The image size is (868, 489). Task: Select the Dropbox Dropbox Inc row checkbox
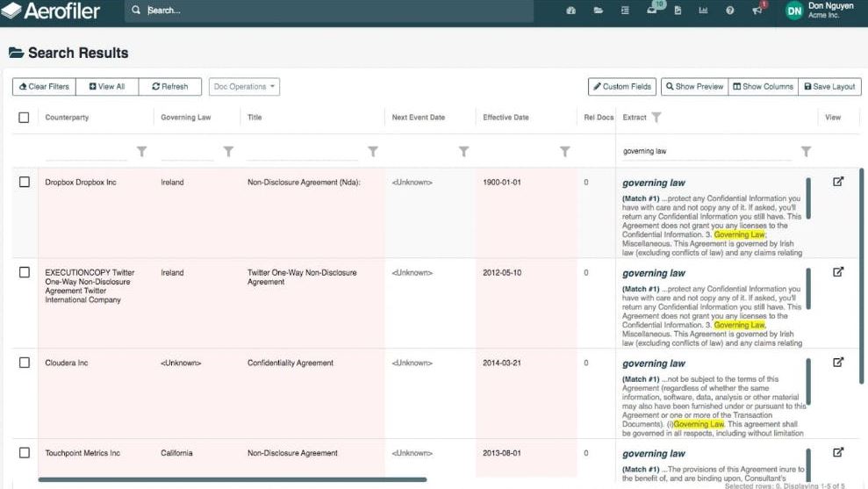pos(25,182)
